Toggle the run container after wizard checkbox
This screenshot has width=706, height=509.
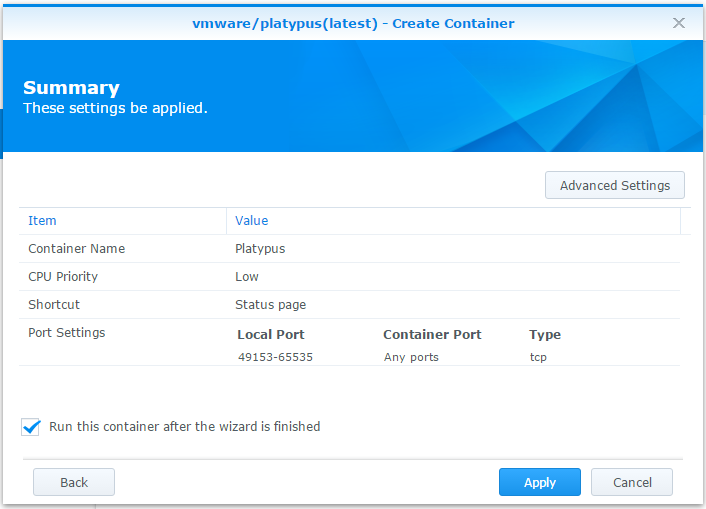pyautogui.click(x=31, y=427)
